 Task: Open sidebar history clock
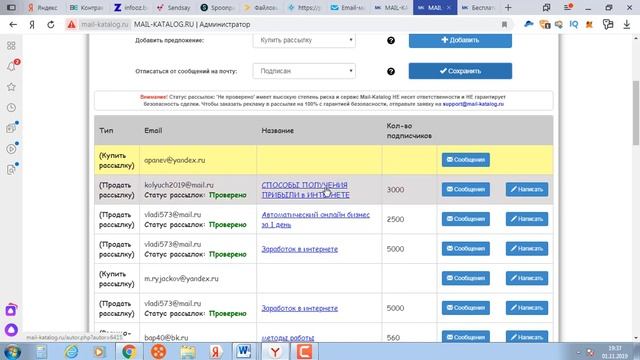pyautogui.click(x=11, y=108)
